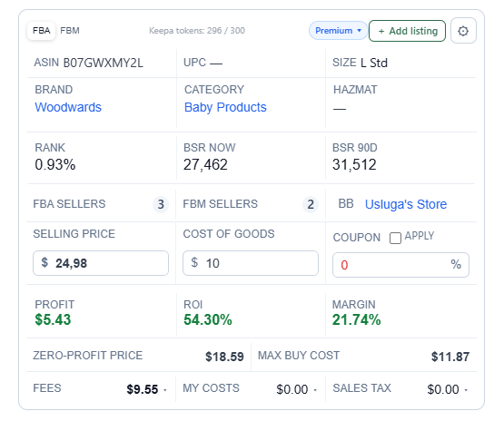This screenshot has height=421, width=504.
Task: Focus the Selling Price input field
Action: (x=101, y=263)
